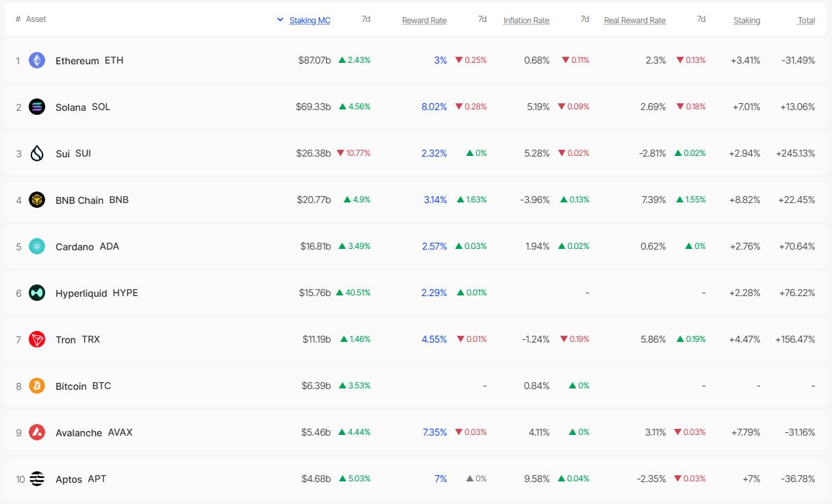Open the Sui SUI asset name
The image size is (832, 504).
point(73,154)
